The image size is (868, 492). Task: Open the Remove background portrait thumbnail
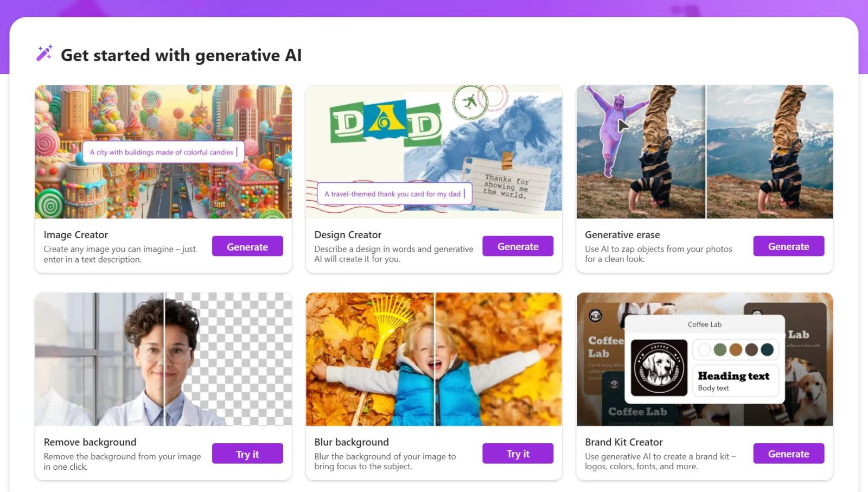pos(163,359)
